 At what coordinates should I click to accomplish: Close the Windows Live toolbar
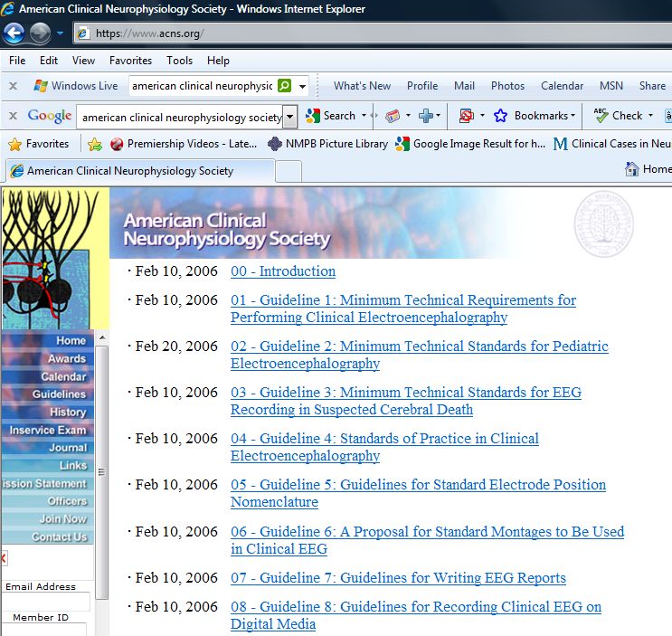tap(13, 86)
